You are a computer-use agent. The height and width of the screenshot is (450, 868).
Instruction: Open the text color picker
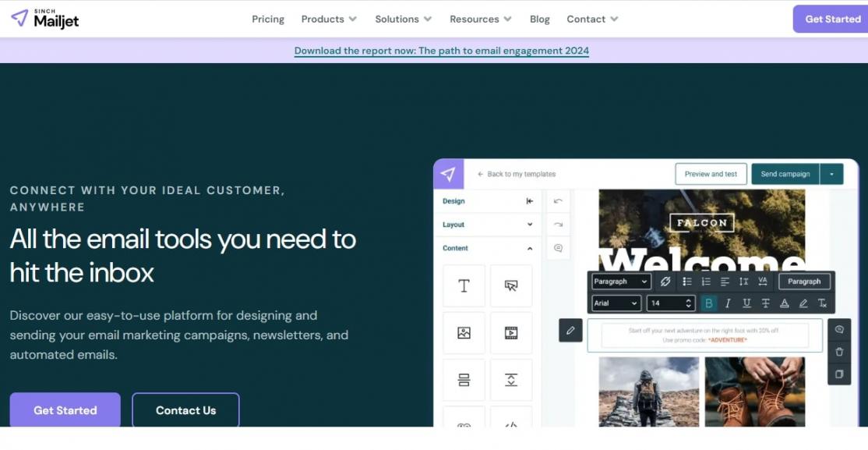[x=785, y=303]
